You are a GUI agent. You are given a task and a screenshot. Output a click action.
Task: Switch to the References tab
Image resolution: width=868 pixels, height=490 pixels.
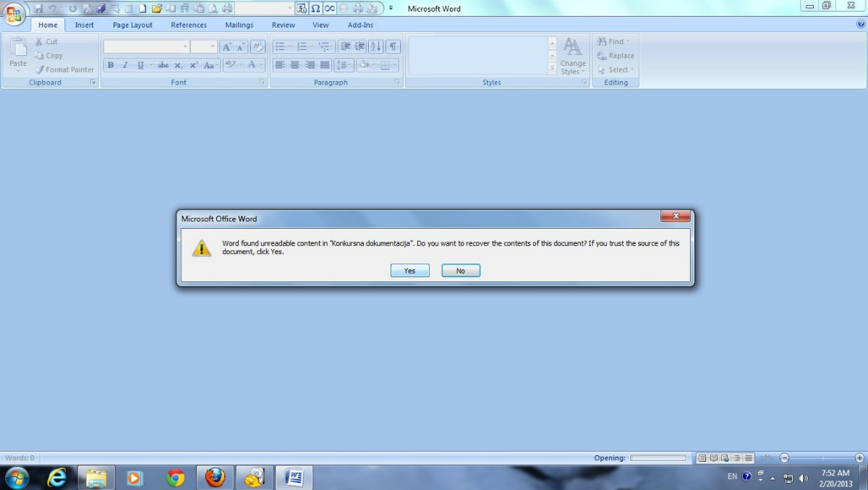[189, 25]
